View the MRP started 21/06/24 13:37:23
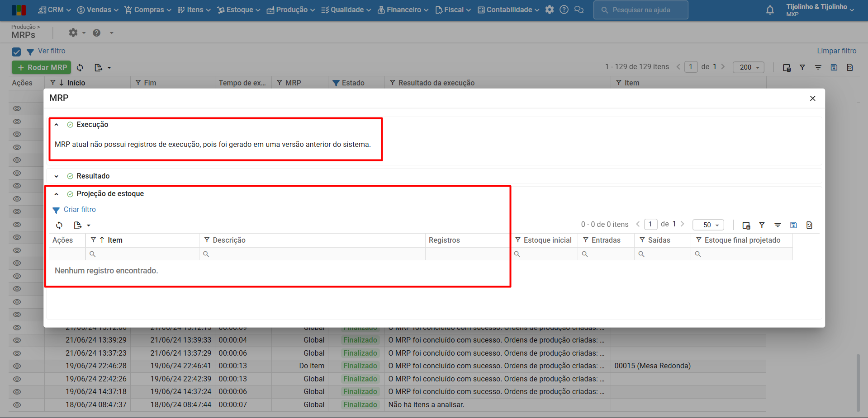Screen dimensions: 868x418 [x=17, y=353]
